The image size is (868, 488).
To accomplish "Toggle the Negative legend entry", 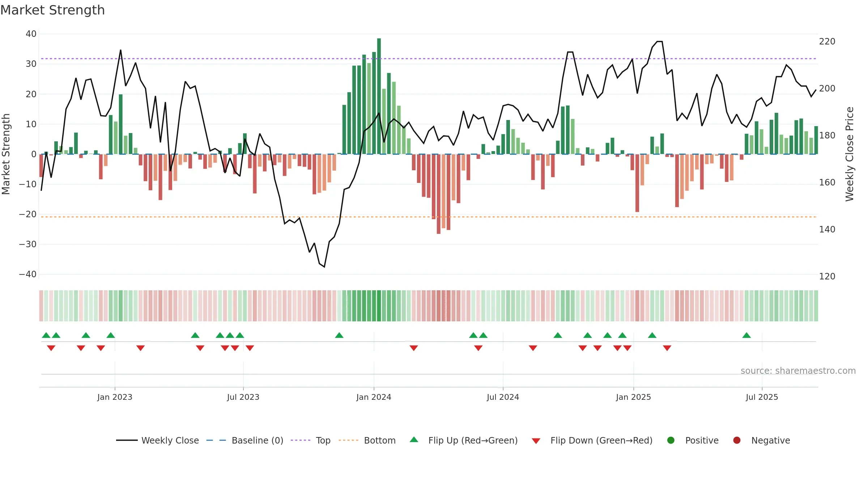I will tap(761, 440).
